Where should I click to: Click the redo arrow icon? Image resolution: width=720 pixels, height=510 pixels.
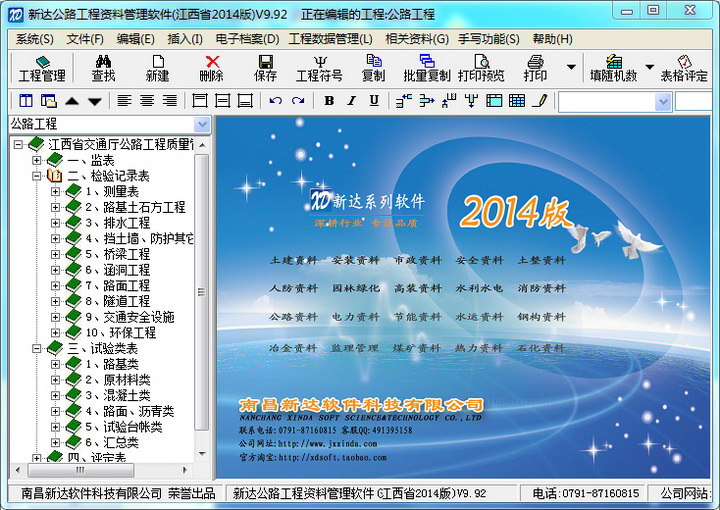click(298, 101)
